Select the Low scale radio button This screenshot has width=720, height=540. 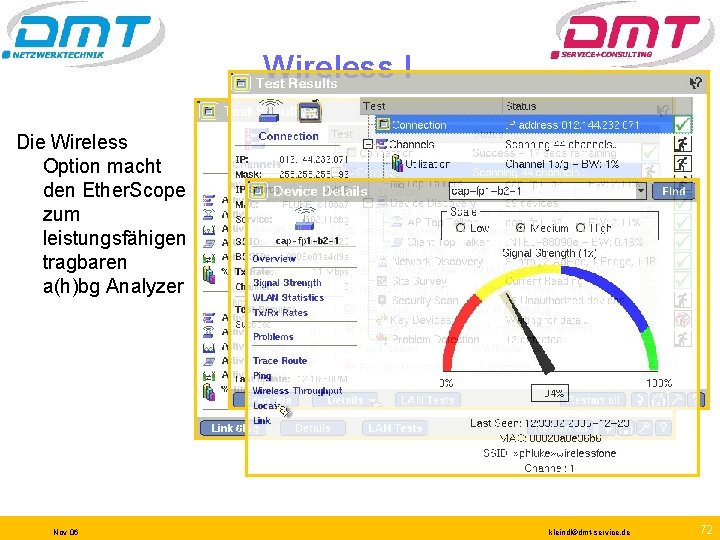tap(460, 228)
